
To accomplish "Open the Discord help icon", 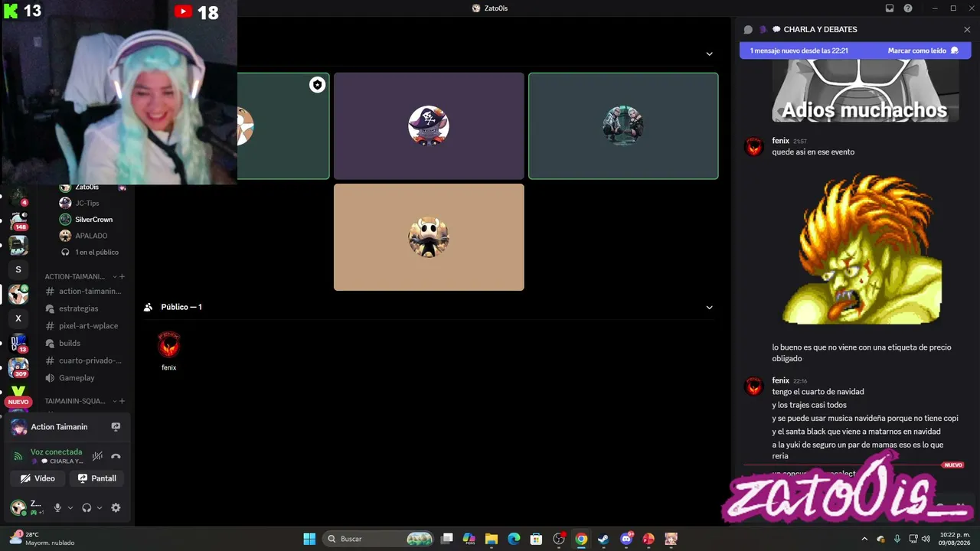I will point(908,8).
